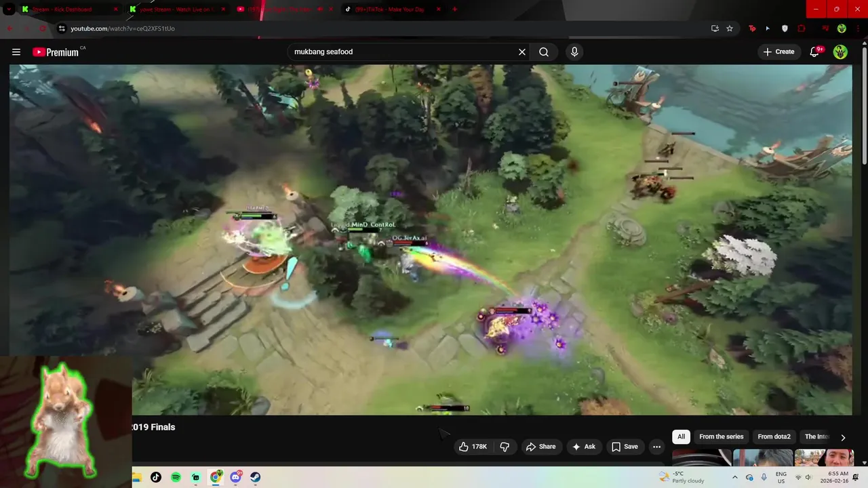Click the 178K like count
Screen dimensions: 868x488
(479, 447)
